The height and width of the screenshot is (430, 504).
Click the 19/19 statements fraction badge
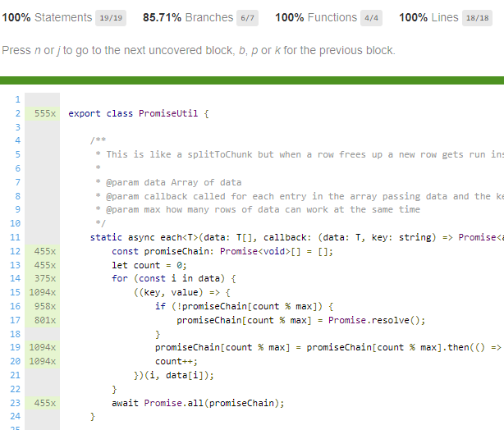pyautogui.click(x=109, y=17)
